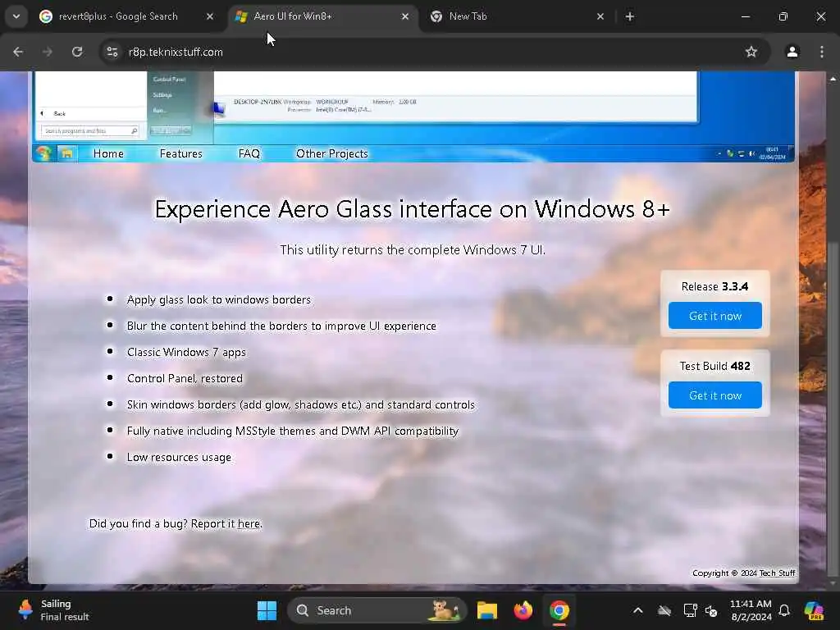The width and height of the screenshot is (840, 630).
Task: Click the taskbar Search box
Action: (377, 610)
